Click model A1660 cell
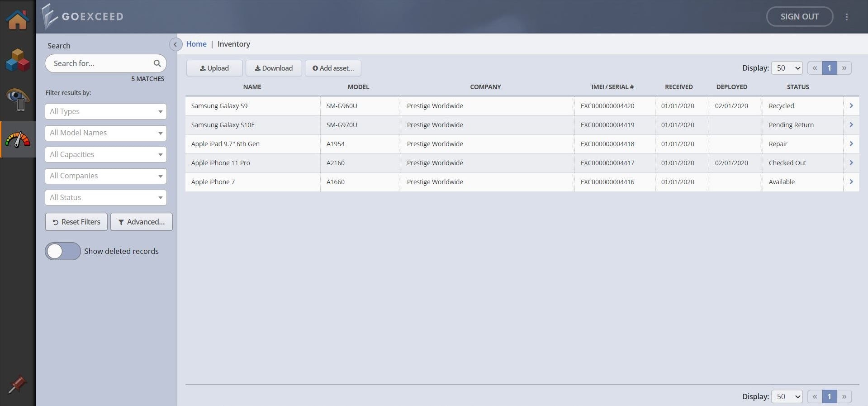This screenshot has width=868, height=406. point(360,182)
